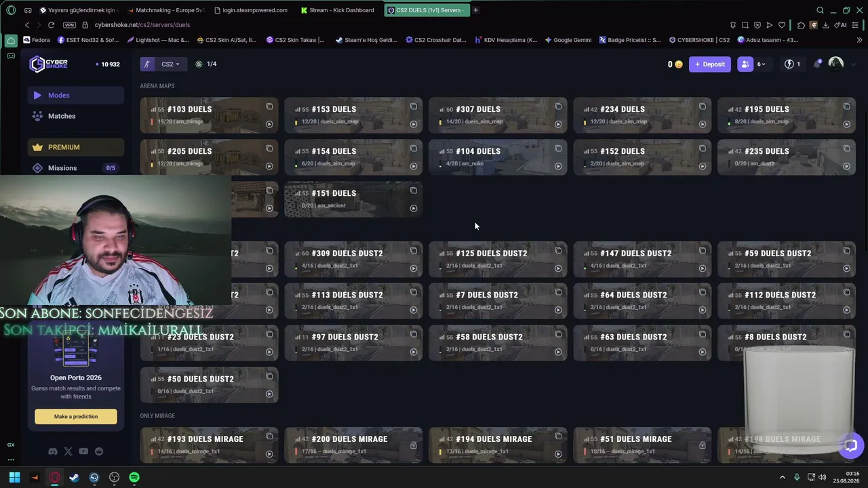Open the #58 DUELS DUST2 server card

coord(498,344)
